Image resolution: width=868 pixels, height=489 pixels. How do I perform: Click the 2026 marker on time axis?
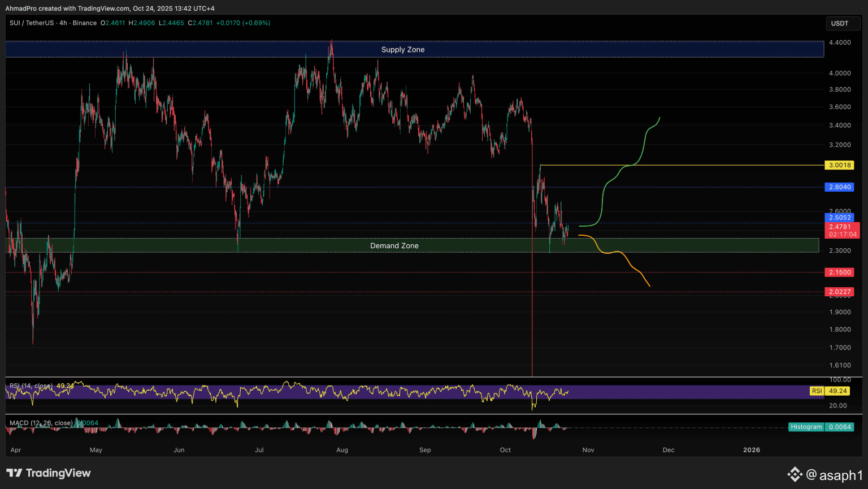click(x=751, y=450)
